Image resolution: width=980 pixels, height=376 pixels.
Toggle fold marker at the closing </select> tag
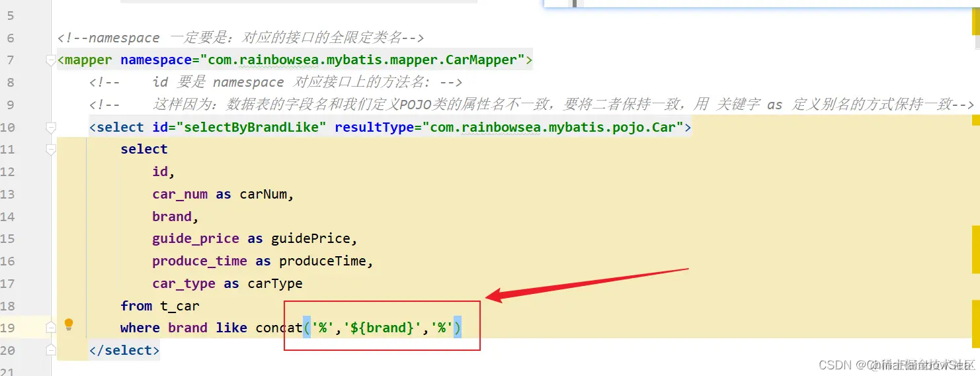coord(51,350)
